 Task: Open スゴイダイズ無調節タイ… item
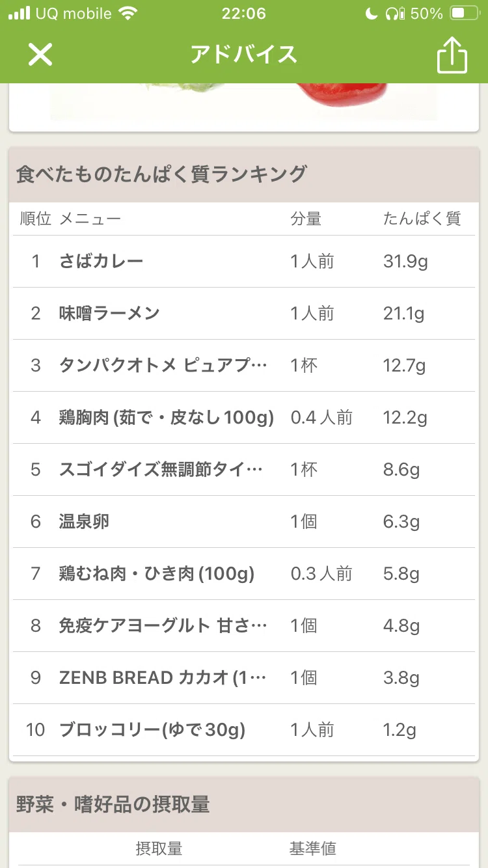point(244,470)
